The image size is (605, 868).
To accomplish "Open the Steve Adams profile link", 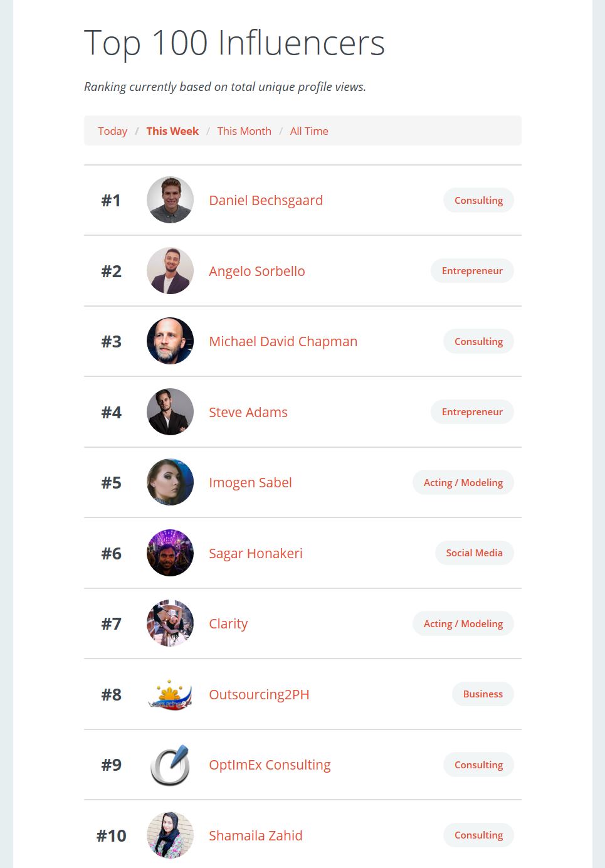I will pos(248,412).
